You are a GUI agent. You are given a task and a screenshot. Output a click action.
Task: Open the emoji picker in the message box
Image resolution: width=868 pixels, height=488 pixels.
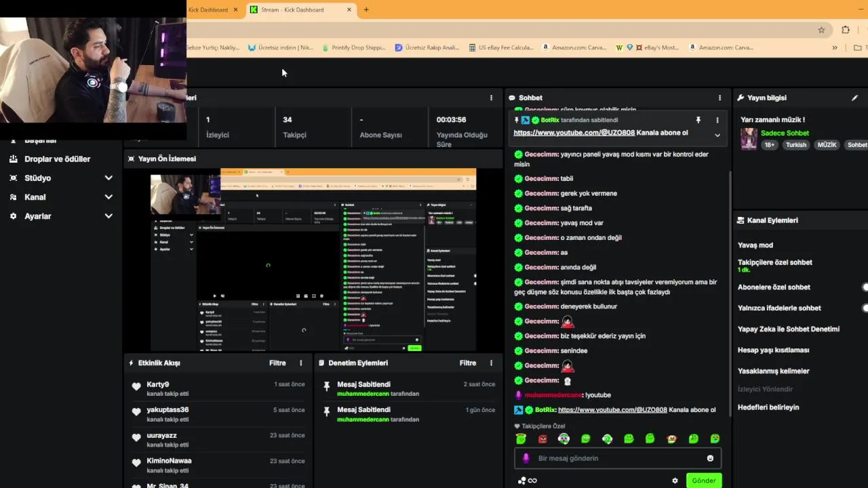[x=710, y=458]
